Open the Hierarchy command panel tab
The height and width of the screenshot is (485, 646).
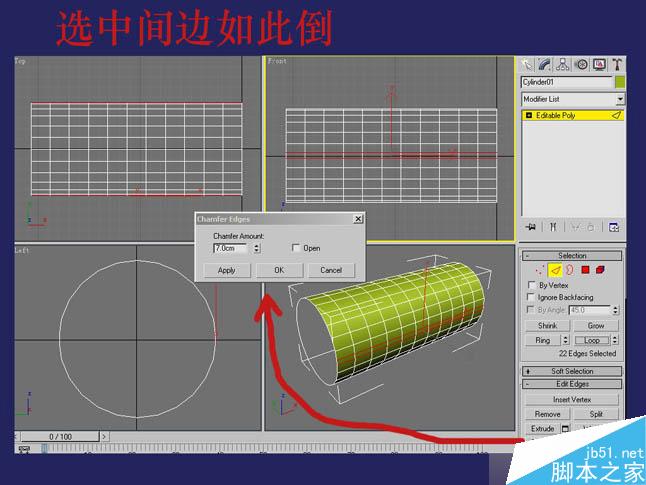563,65
